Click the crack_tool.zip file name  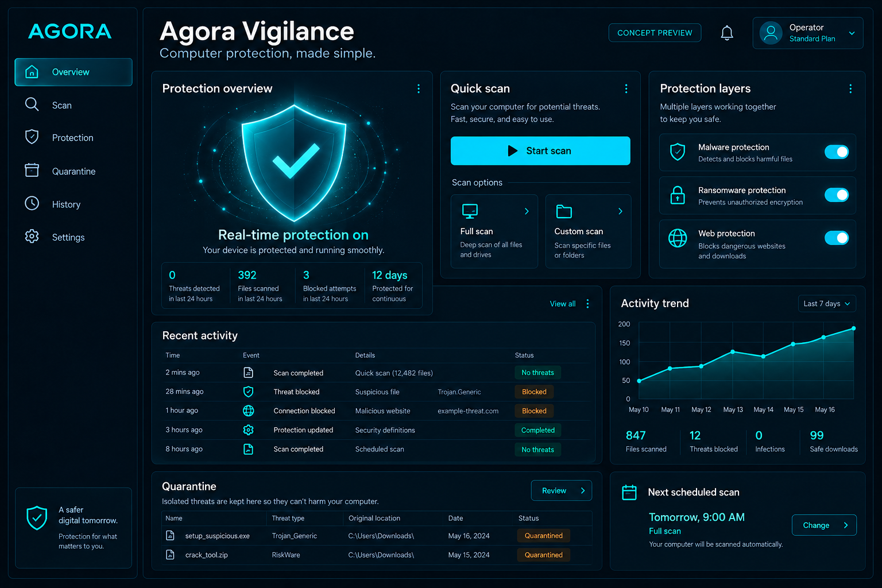(207, 555)
